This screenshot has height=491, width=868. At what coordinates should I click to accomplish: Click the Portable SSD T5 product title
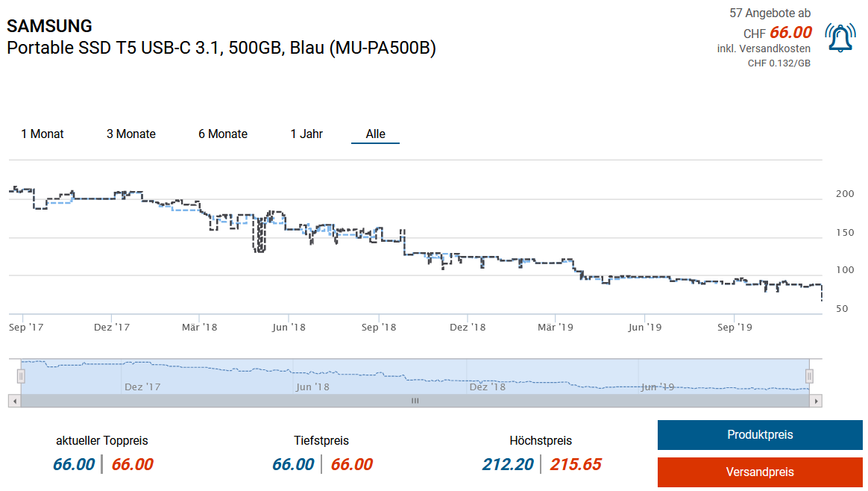[x=221, y=49]
